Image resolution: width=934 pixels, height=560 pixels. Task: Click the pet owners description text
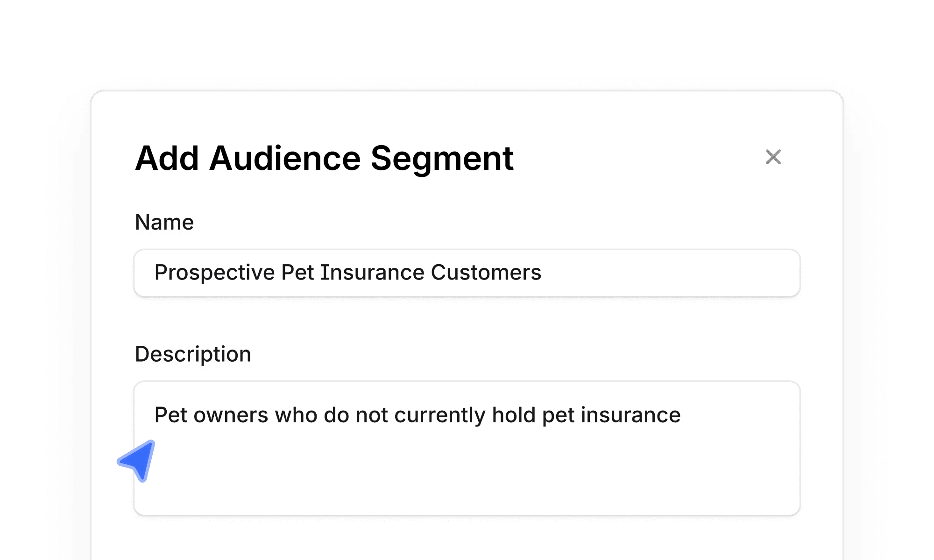(x=418, y=414)
